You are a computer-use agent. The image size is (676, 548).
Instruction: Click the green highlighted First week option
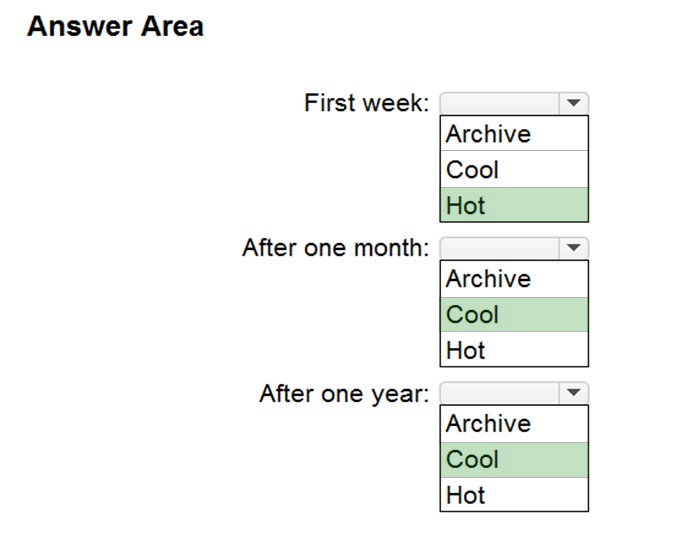pyautogui.click(x=514, y=206)
